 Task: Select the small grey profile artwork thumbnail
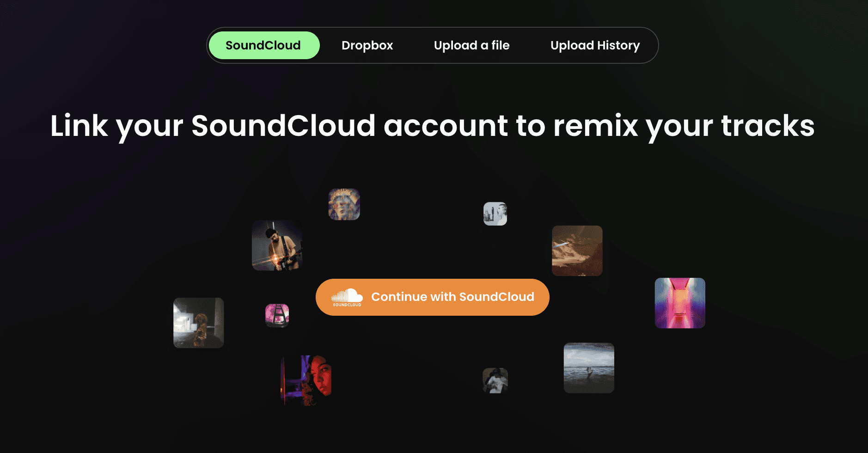click(495, 214)
